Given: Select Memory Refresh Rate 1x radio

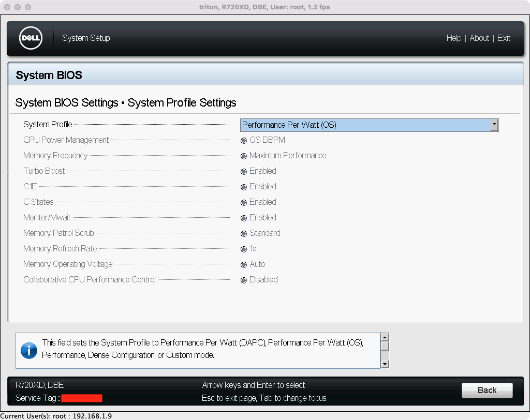Looking at the screenshot, I should pyautogui.click(x=244, y=249).
